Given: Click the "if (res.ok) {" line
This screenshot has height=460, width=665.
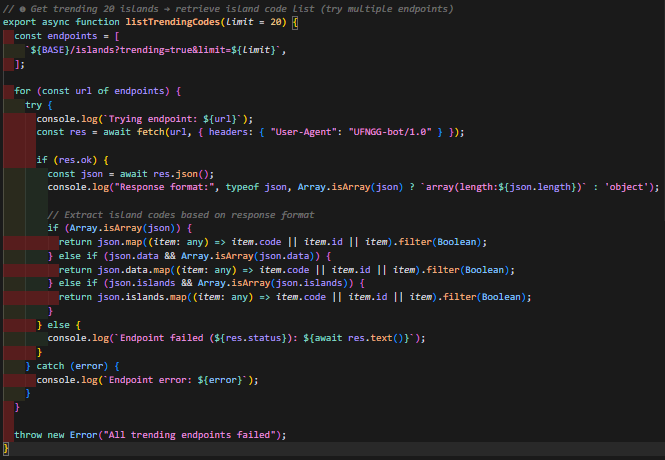Looking at the screenshot, I should (x=73, y=160).
